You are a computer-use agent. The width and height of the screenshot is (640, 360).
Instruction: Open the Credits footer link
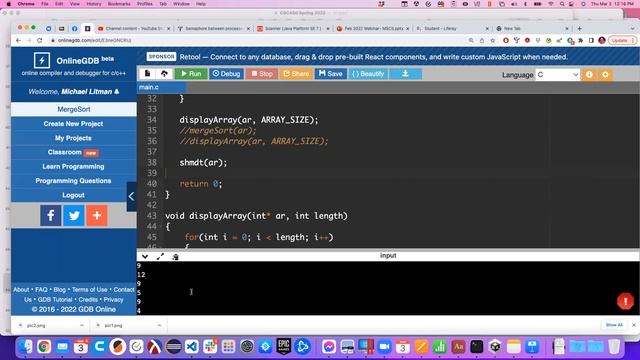click(88, 300)
